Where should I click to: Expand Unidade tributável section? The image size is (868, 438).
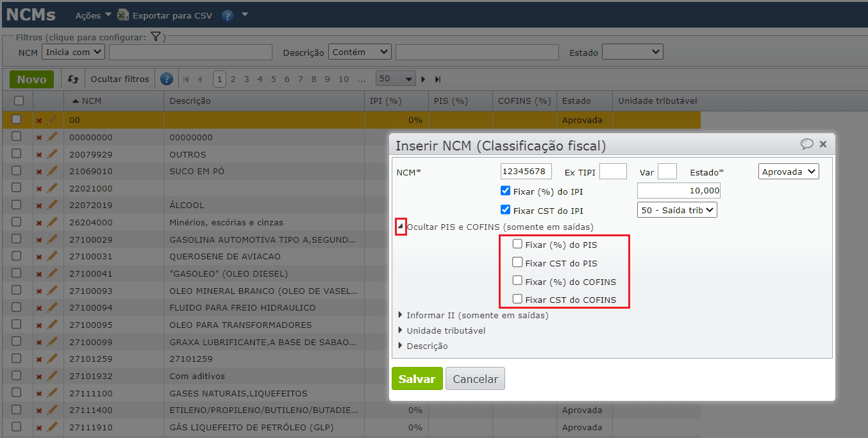point(401,330)
